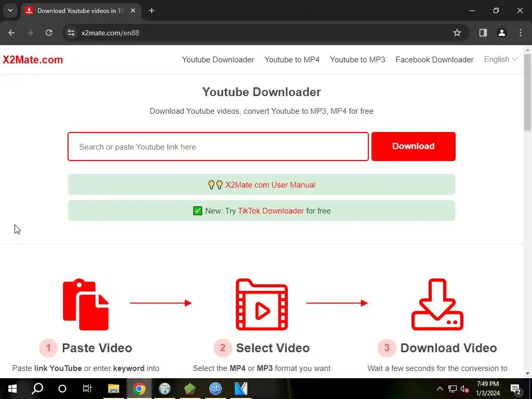Open the Windows Start menu
Screen dimensions: 532x399
[12, 389]
